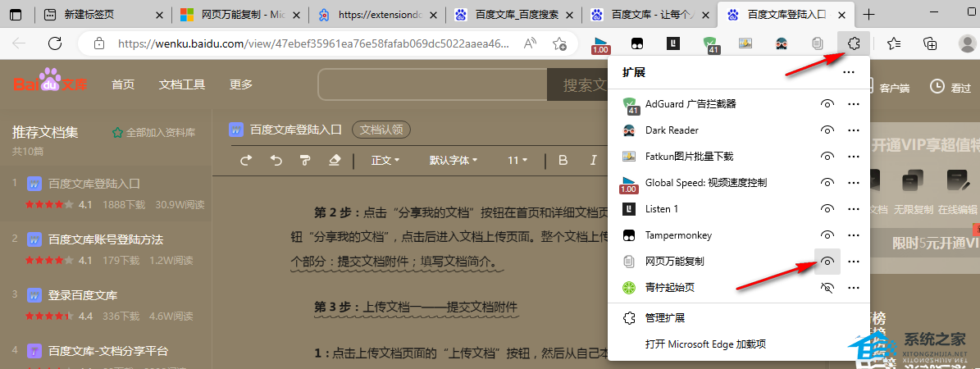Open the Extensions puzzle icon in toolbar
This screenshot has height=369, width=980.
point(853,43)
